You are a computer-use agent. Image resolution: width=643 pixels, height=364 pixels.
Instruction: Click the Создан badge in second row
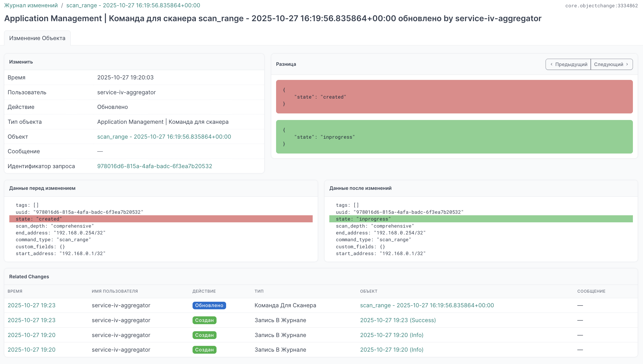point(204,320)
